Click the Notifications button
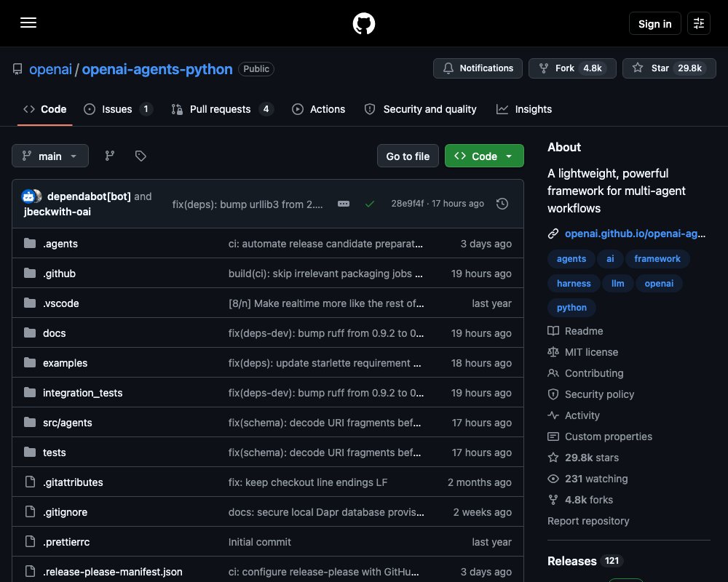This screenshot has height=582, width=728. (478, 68)
